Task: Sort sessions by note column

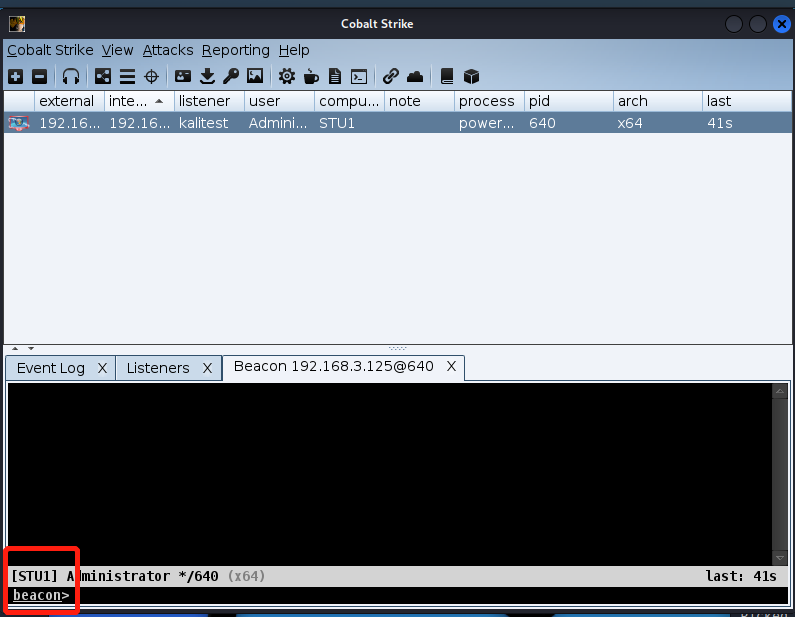Action: (419, 101)
